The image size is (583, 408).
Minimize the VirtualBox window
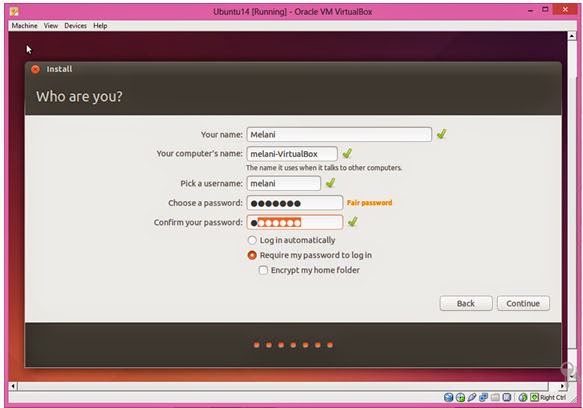click(530, 10)
